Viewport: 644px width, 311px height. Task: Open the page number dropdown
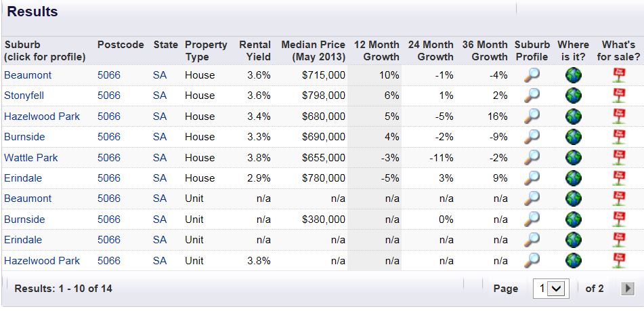tap(549, 289)
